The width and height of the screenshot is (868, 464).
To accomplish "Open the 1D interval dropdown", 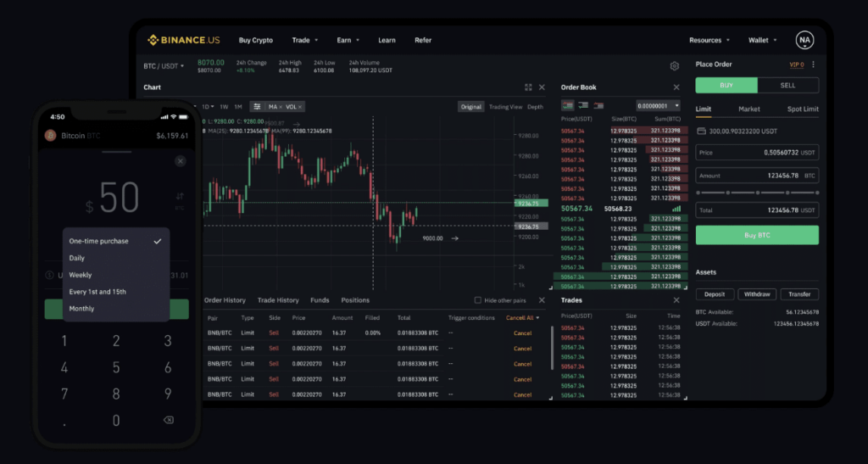I will [208, 107].
